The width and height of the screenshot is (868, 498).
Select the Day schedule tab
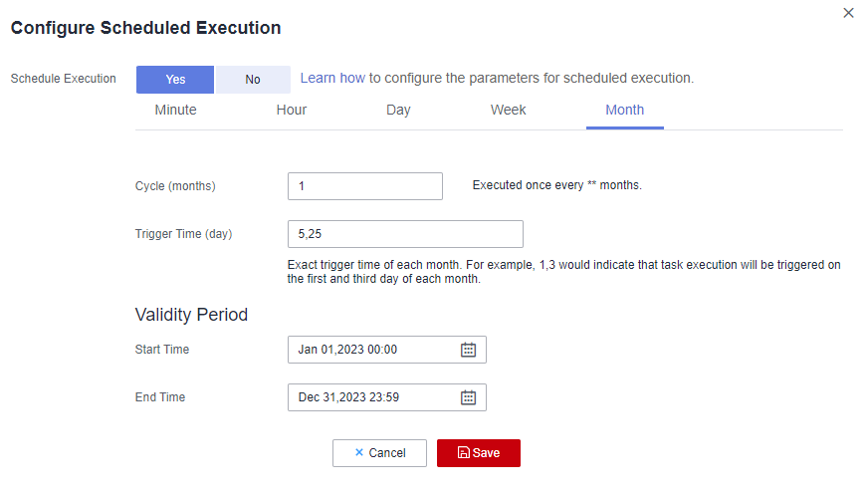(x=398, y=110)
